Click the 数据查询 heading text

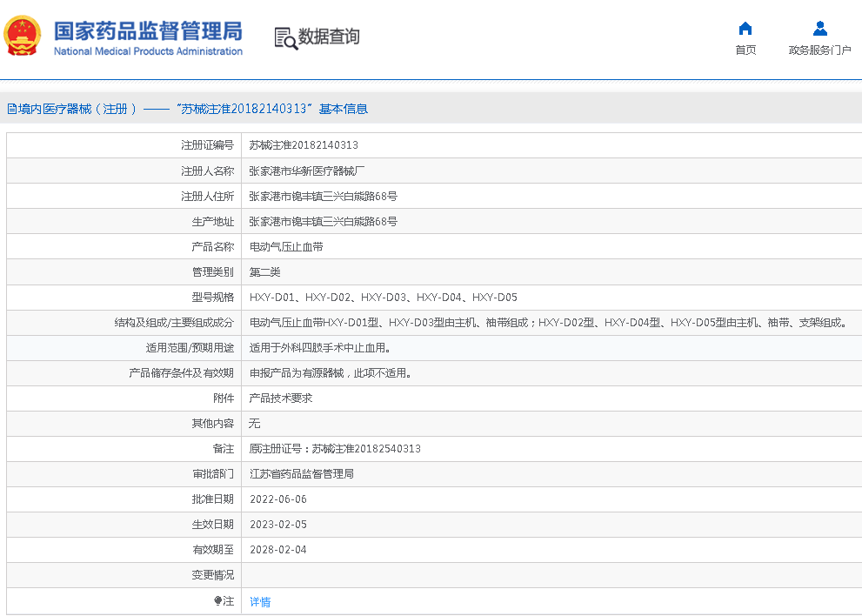[x=329, y=37]
